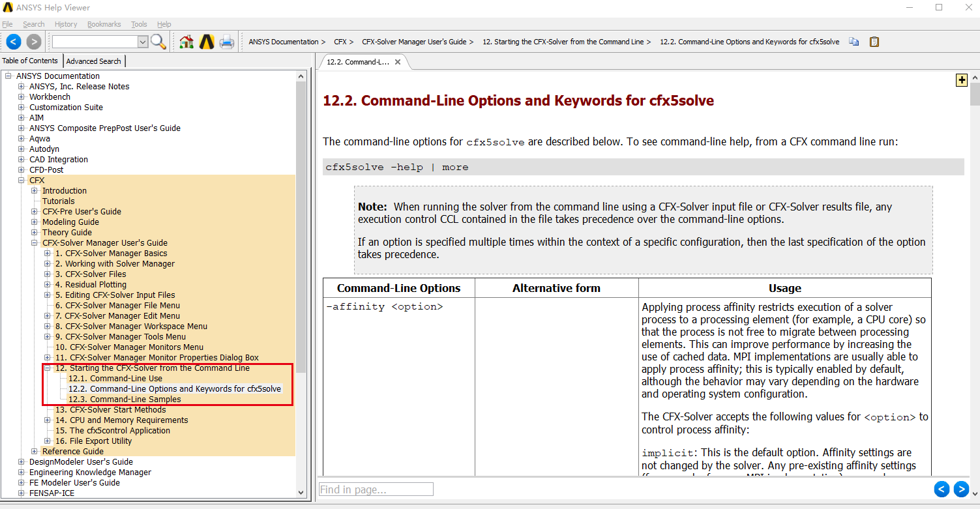Image resolution: width=980 pixels, height=509 pixels.
Task: Expand DesignModeler User's Guide node
Action: [22, 462]
